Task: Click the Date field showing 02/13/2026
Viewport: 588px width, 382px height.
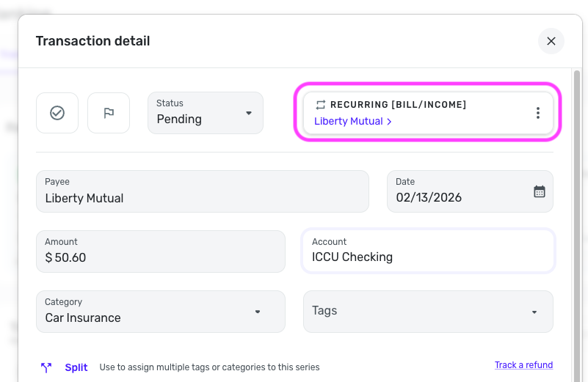Action: pos(459,191)
